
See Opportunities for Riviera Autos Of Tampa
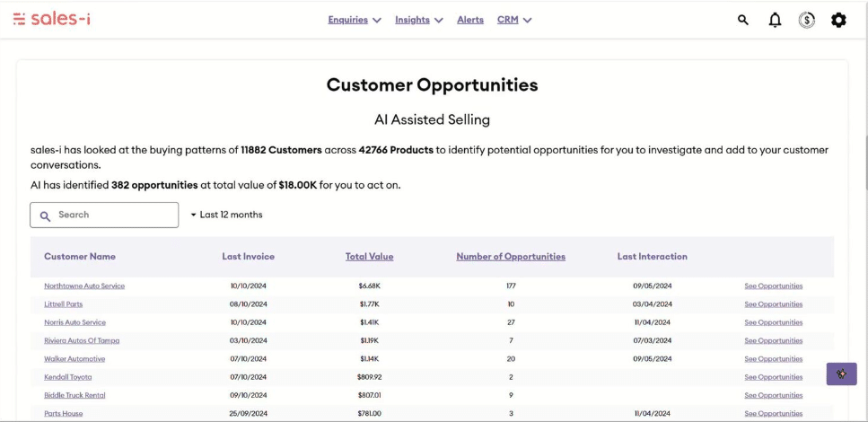coord(774,340)
